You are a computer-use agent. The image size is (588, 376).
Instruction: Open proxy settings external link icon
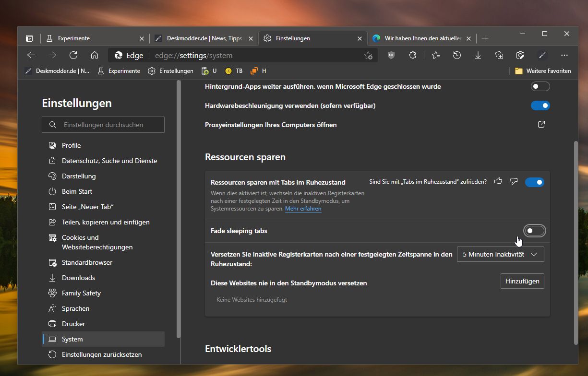(x=541, y=125)
